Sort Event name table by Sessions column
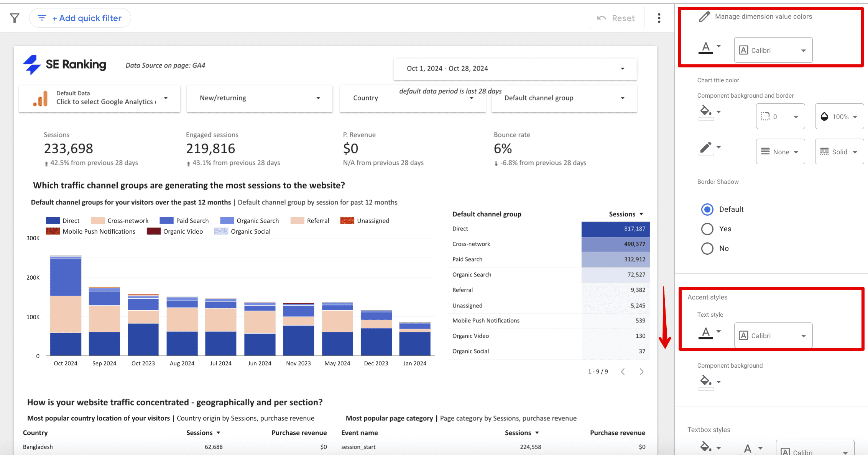The height and width of the screenshot is (455, 868). pos(522,433)
